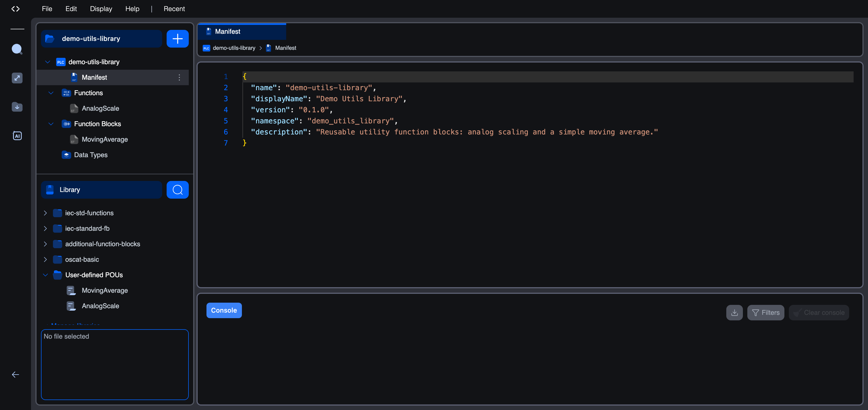Open the Manifest three-dot options menu
The height and width of the screenshot is (410, 868).
tap(179, 77)
